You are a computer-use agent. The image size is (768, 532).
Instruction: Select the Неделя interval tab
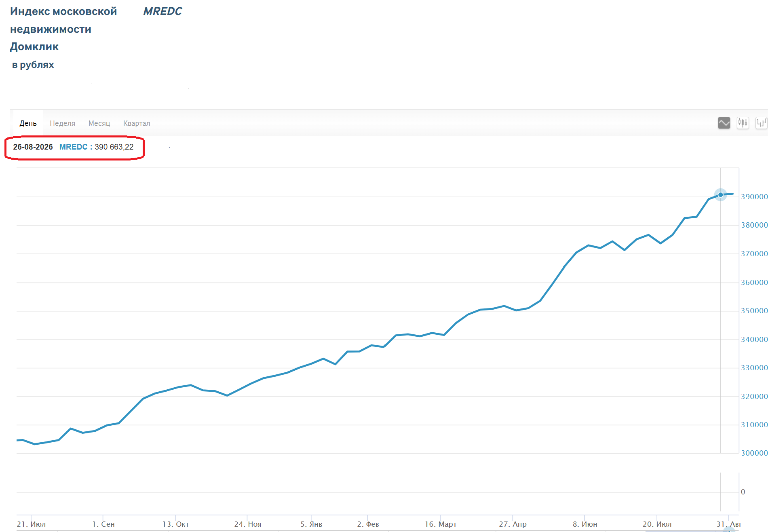tap(63, 123)
